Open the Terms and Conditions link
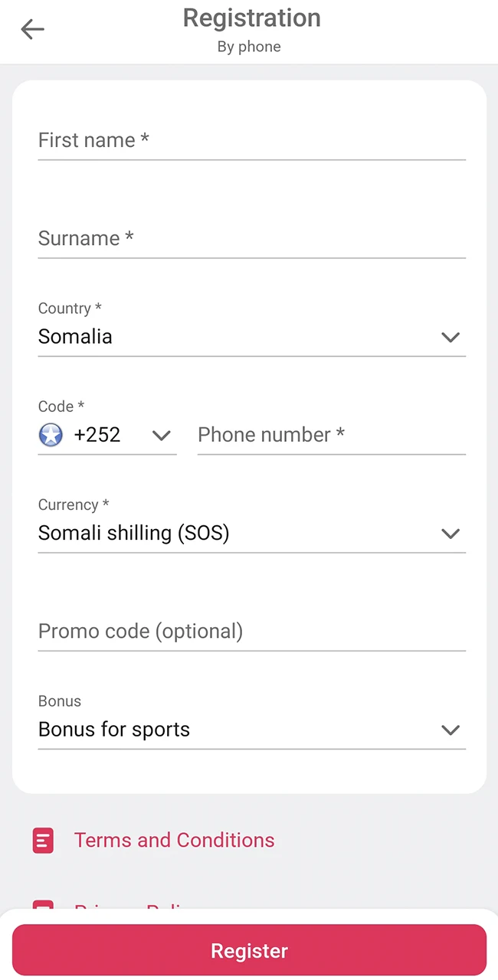 coord(174,840)
